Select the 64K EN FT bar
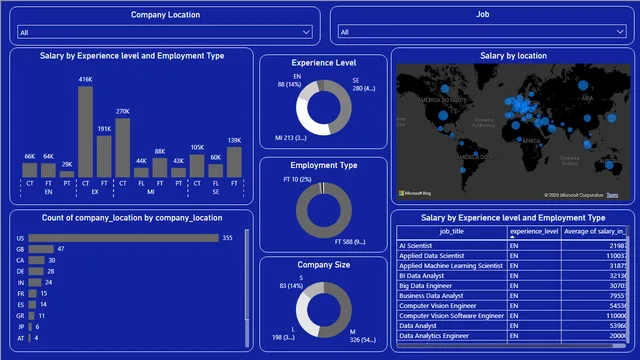Screen dimensions: 640x360 coord(49,170)
